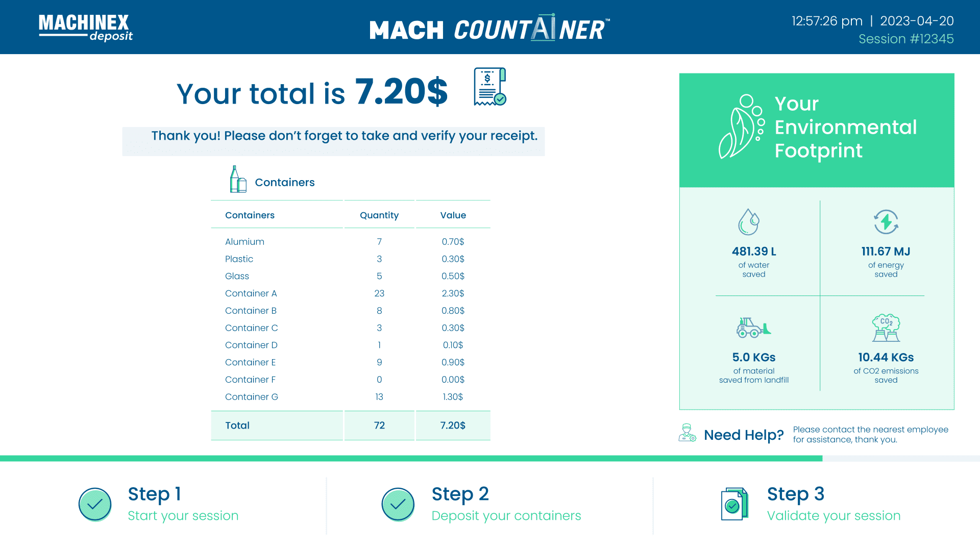Toggle the Step 1 completion checkmark
The width and height of the screenshot is (980, 551).
pyautogui.click(x=94, y=504)
